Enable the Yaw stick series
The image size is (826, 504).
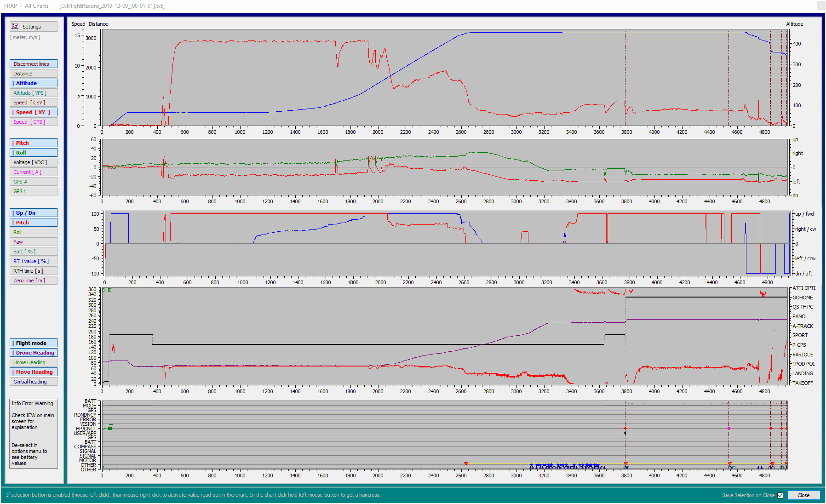click(x=34, y=242)
